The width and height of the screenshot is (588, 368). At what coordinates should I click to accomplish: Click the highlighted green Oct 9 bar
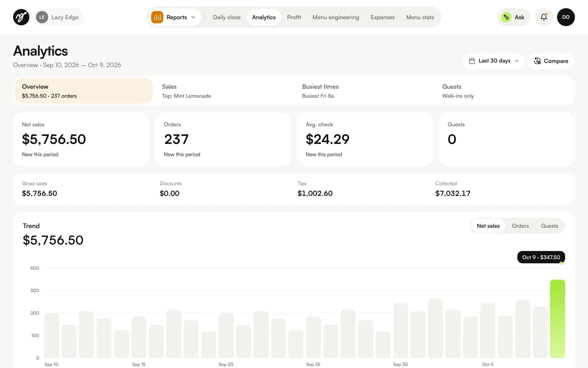[557, 319]
